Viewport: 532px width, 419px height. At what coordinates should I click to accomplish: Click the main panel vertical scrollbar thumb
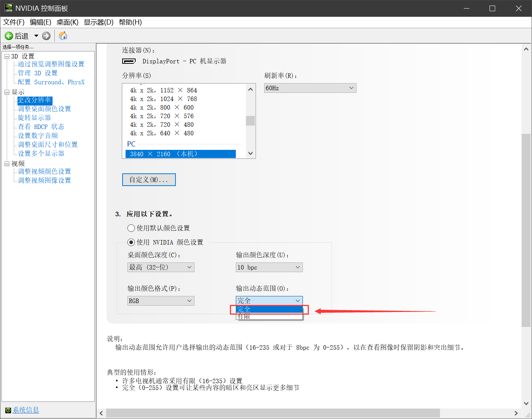(526, 230)
